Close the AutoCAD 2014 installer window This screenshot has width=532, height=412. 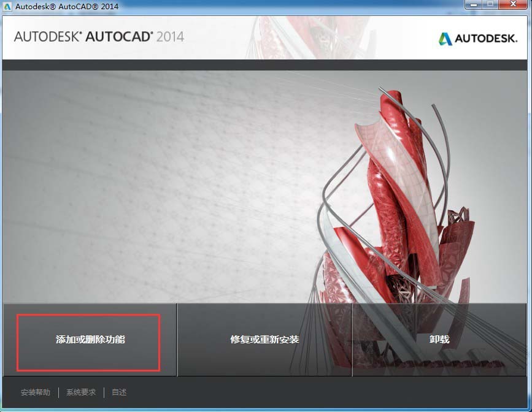pos(514,4)
